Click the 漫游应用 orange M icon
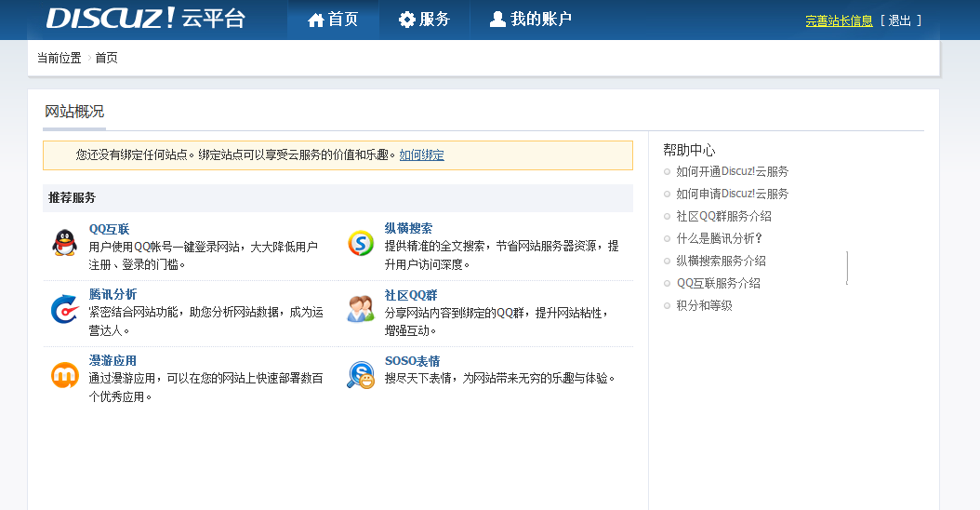Screen dimensions: 980x510 pyautogui.click(x=64, y=375)
